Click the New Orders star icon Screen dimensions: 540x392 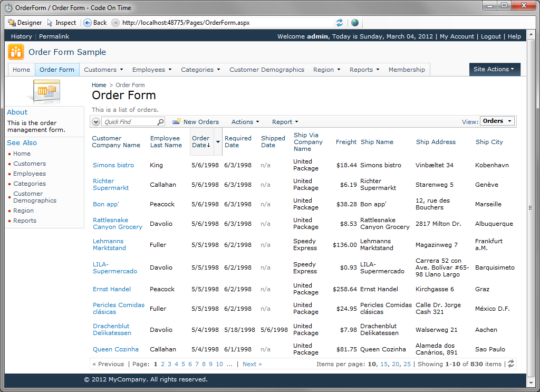(x=176, y=121)
